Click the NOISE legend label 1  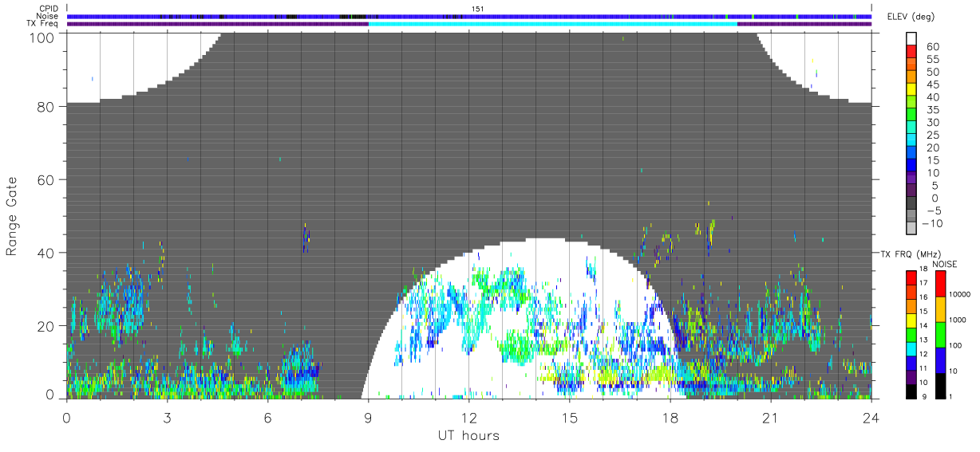click(951, 396)
